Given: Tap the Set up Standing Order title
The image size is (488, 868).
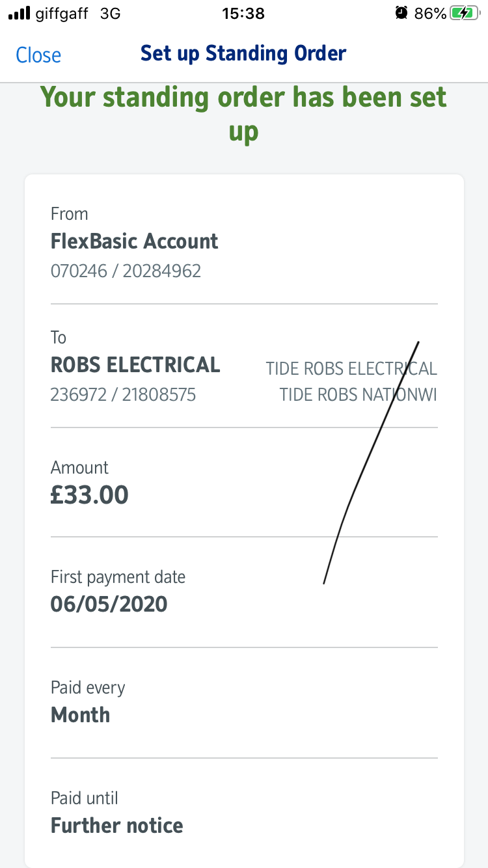Looking at the screenshot, I should [243, 53].
